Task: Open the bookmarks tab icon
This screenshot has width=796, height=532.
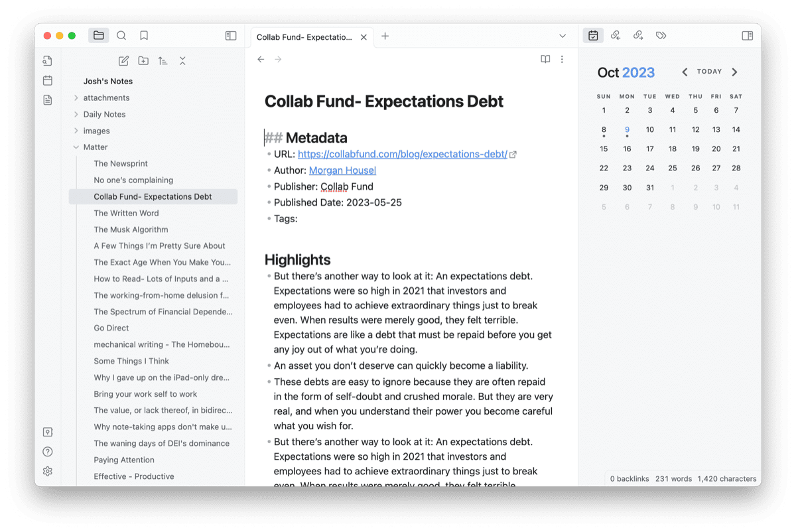Action: 144,36
